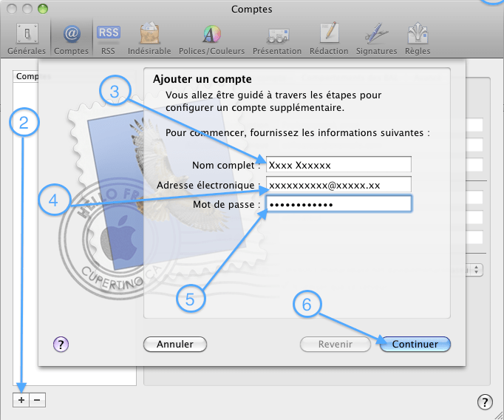504x420 pixels.
Task: Open help from the purple question mark
Action: pos(61,345)
